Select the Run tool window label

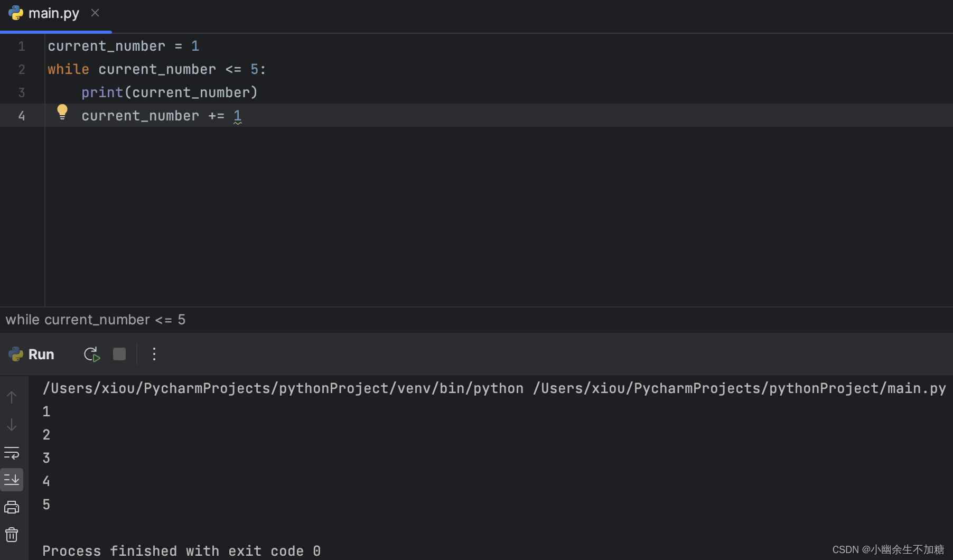(x=41, y=354)
